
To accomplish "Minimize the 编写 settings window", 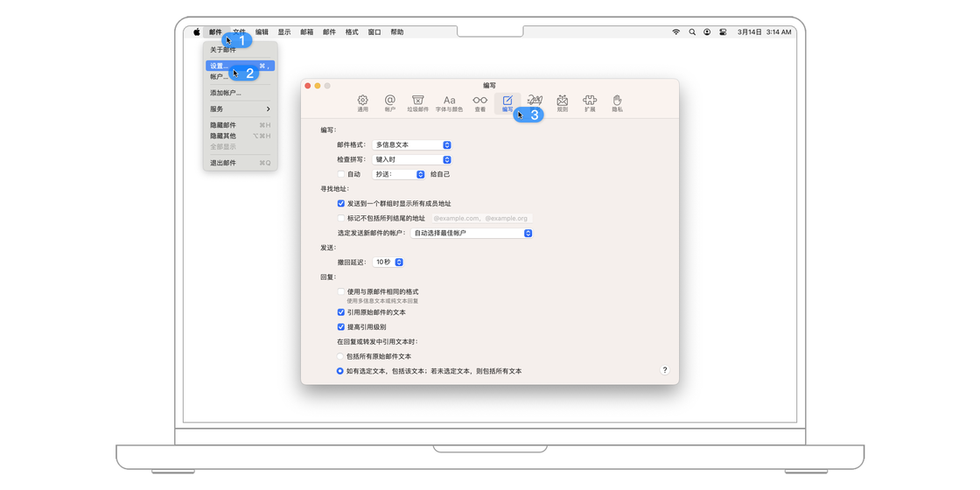I will pos(318,86).
